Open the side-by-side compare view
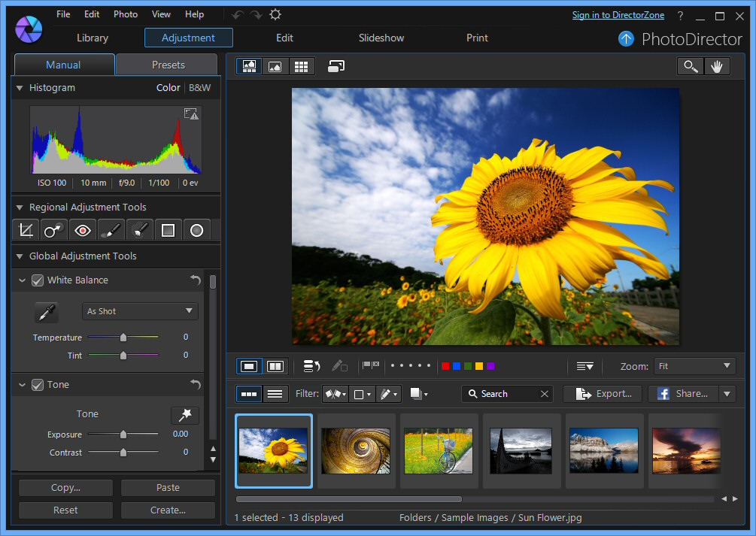Screen dimensions: 756x536 (x=275, y=365)
